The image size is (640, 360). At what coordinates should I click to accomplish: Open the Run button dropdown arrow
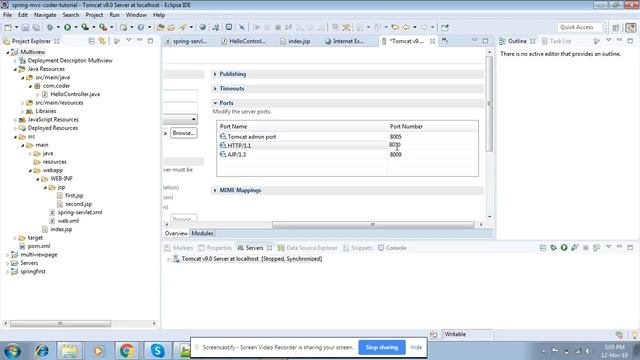coord(76,27)
